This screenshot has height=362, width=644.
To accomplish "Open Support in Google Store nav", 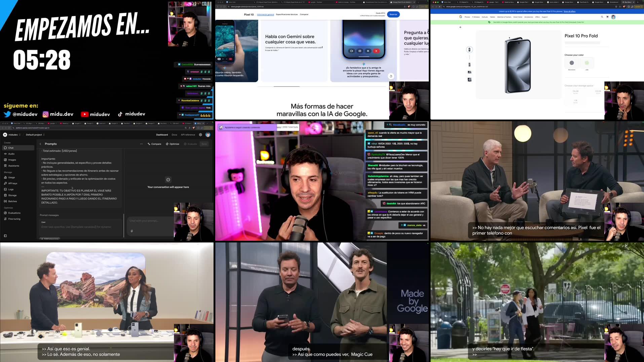I will (544, 17).
